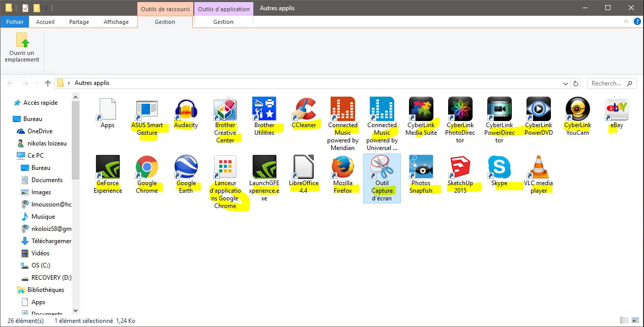Screen dimensions: 644x327
Task: Select Lanceur d'applications Google Chrome icon
Action: (225, 167)
